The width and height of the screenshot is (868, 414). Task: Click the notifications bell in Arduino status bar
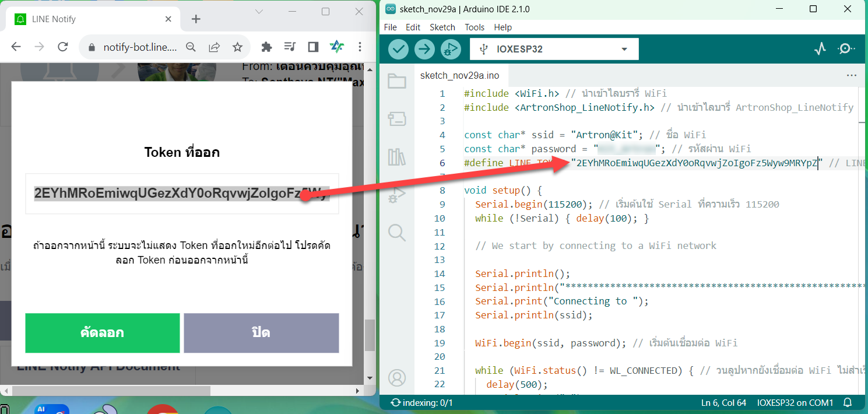tap(848, 402)
